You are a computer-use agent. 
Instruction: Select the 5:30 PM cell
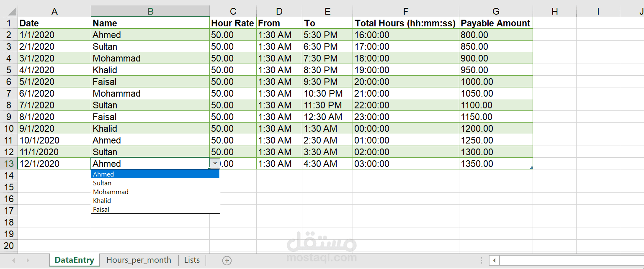tap(327, 35)
